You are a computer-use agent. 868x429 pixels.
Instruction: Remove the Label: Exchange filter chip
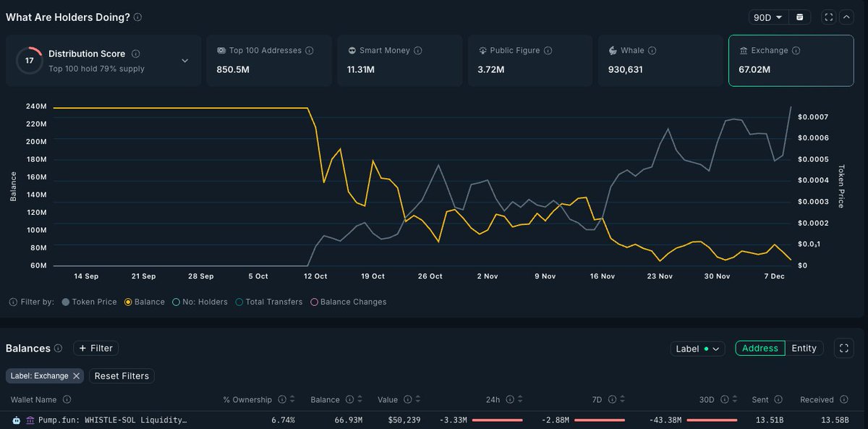point(77,376)
